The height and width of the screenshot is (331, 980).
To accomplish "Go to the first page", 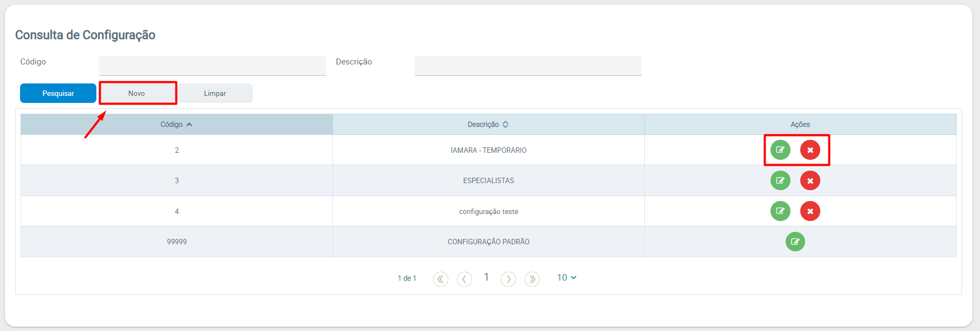I will pos(441,279).
